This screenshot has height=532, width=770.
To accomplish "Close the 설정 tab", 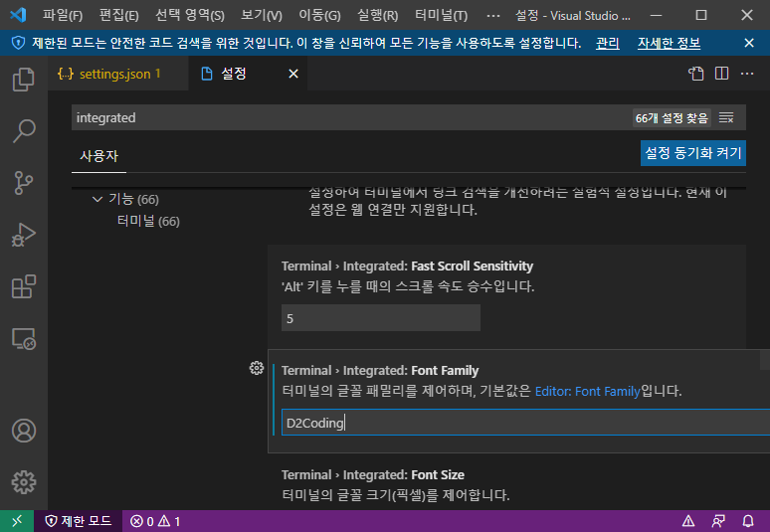I will tap(293, 74).
